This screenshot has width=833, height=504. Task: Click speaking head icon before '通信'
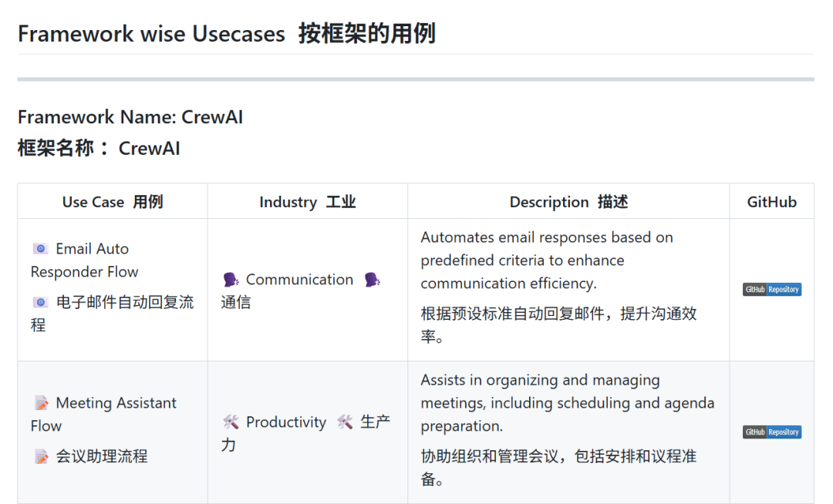pyautogui.click(x=373, y=279)
